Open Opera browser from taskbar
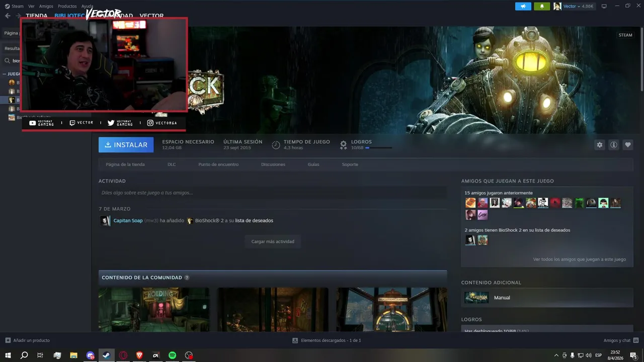 123,355
